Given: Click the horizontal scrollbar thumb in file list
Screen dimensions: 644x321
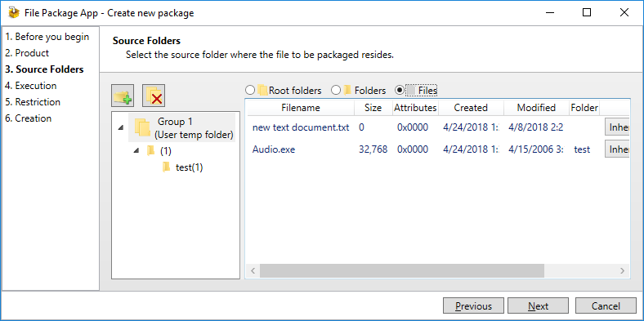Looking at the screenshot, I should coord(402,271).
